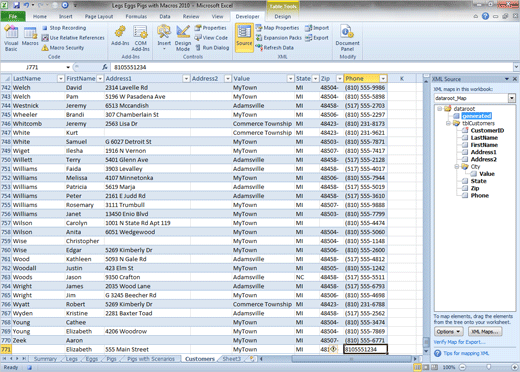
Task: Click Verify Map for Export link
Action: tap(459, 342)
